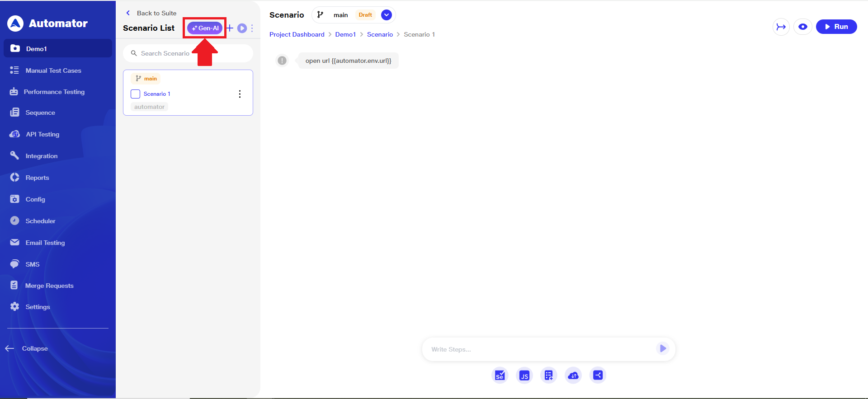This screenshot has height=399, width=868.
Task: Click the Gen-AI button
Action: (x=205, y=28)
